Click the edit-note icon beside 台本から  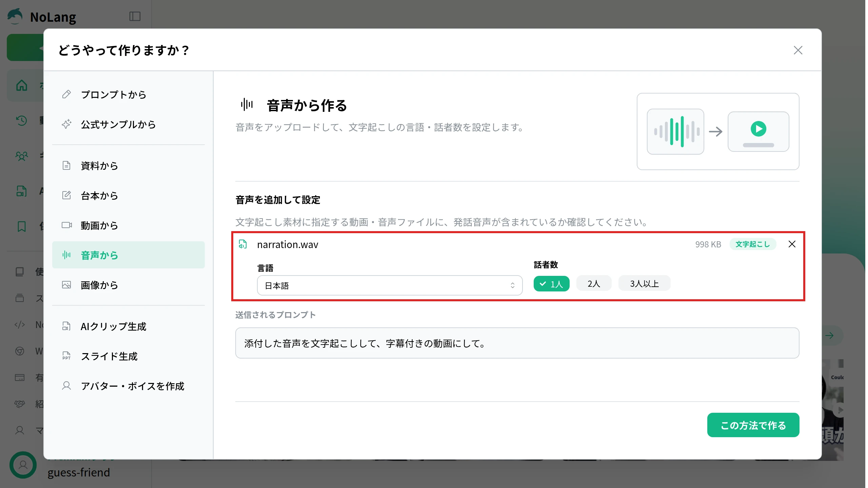[x=66, y=195]
